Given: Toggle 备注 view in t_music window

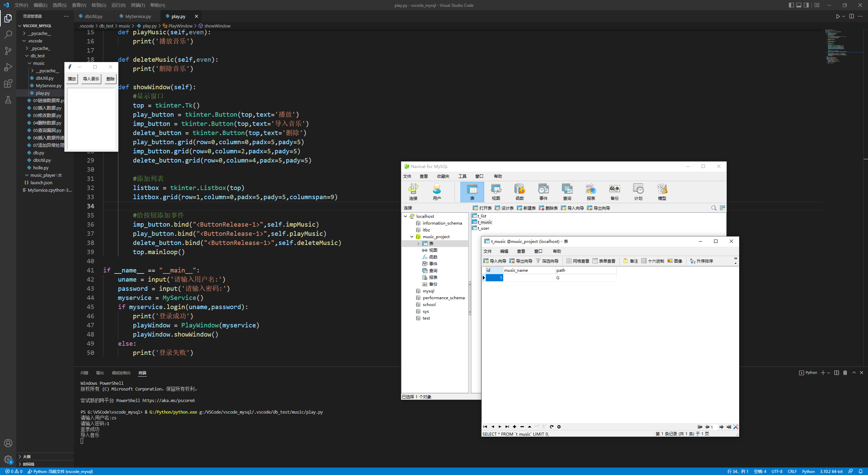Looking at the screenshot, I should [x=631, y=261].
